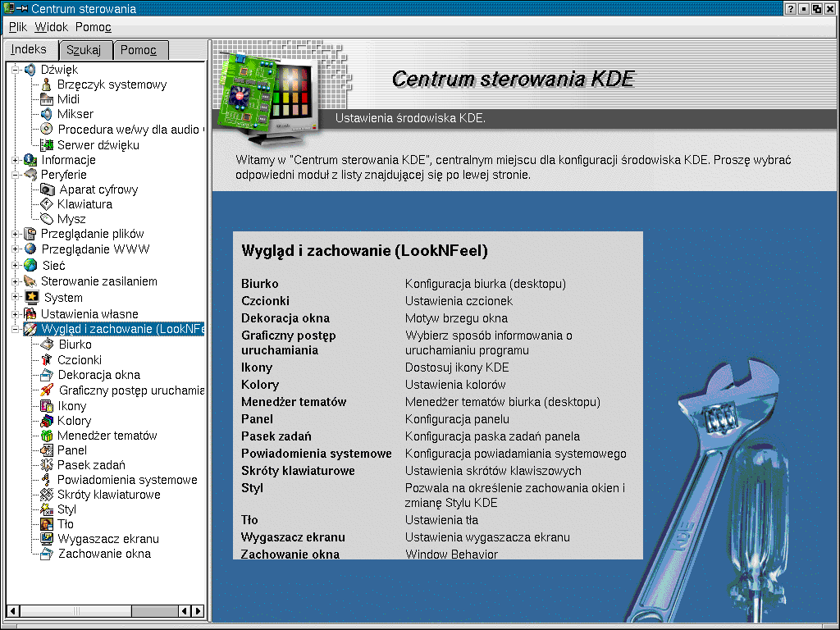
Task: Collapse the Dźwięk tree branch
Action: (15, 70)
